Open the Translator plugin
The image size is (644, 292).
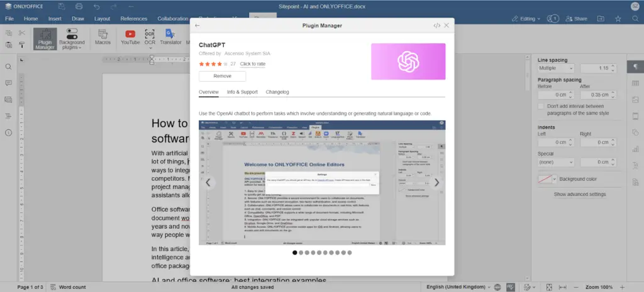coord(170,38)
